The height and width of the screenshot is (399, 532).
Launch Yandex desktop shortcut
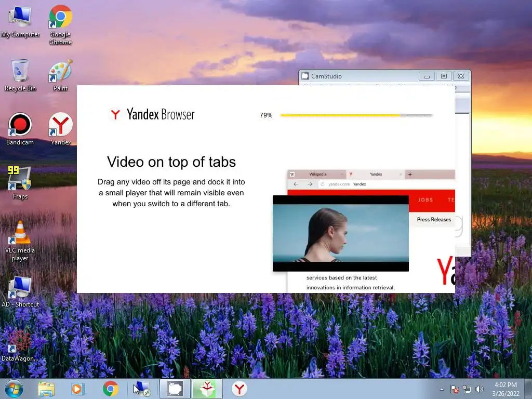pyautogui.click(x=60, y=129)
